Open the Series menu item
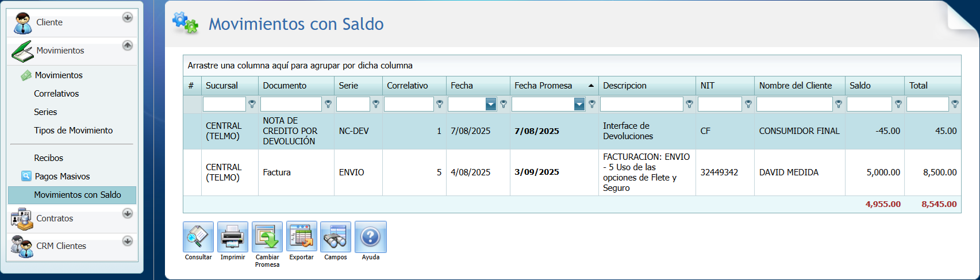The image size is (980, 280). click(45, 112)
